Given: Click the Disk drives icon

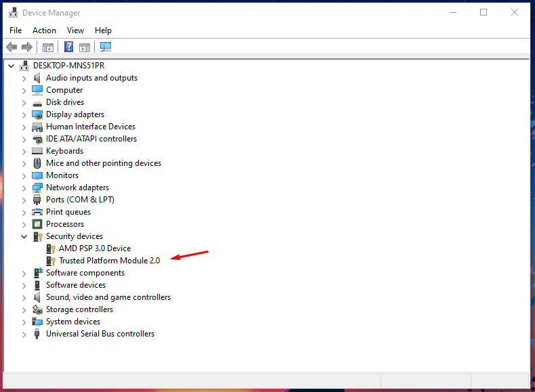Looking at the screenshot, I should click(37, 104).
